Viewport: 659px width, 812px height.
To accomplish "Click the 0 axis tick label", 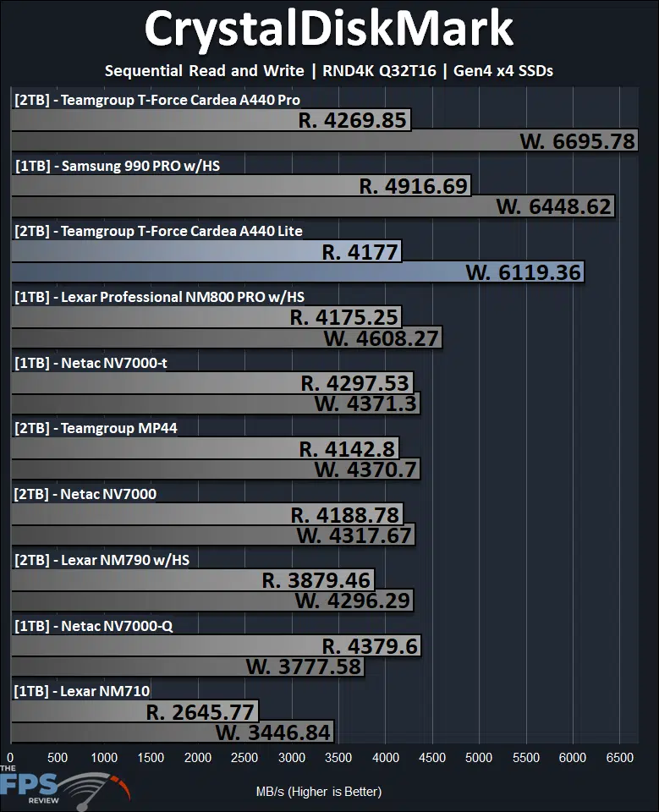I will tap(10, 758).
